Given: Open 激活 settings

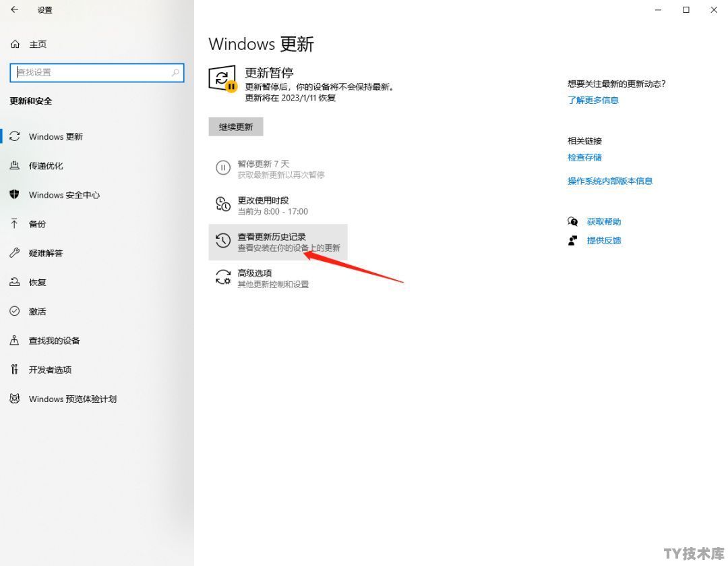Looking at the screenshot, I should [96, 312].
